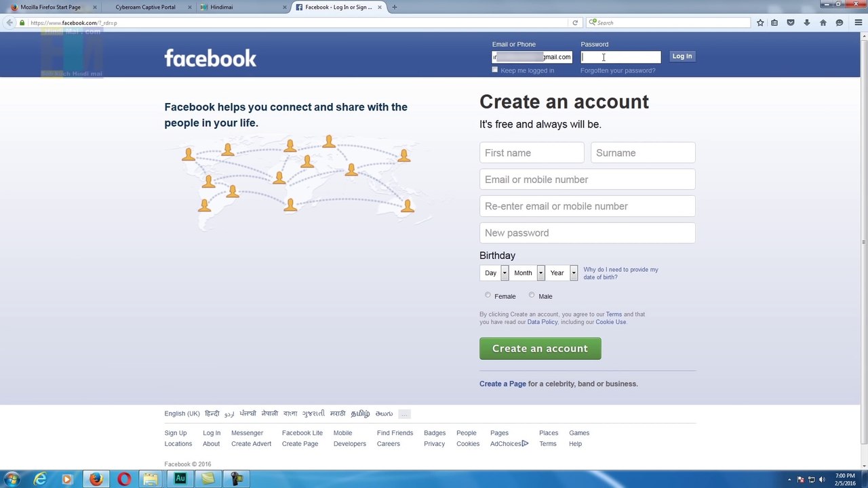The image size is (868, 488).
Task: Click the Action Center flag icon
Action: pos(800,480)
